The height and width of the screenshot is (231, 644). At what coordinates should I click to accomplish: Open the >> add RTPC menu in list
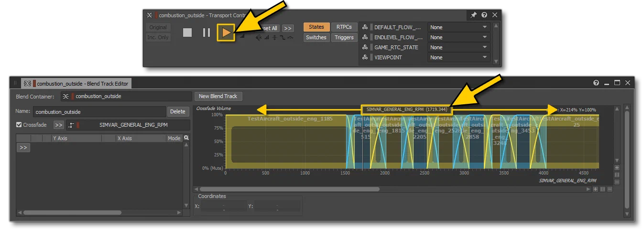[x=23, y=148]
